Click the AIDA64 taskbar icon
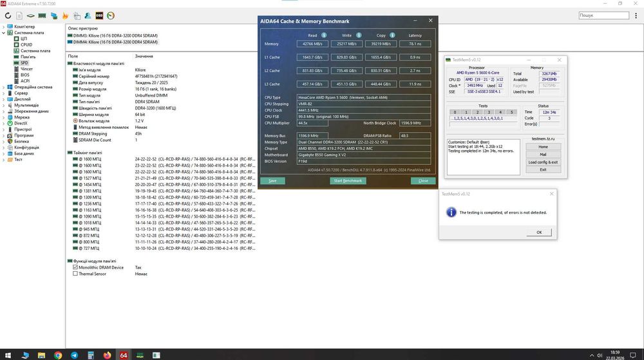Image resolution: width=644 pixels, height=360 pixels. pos(123,355)
